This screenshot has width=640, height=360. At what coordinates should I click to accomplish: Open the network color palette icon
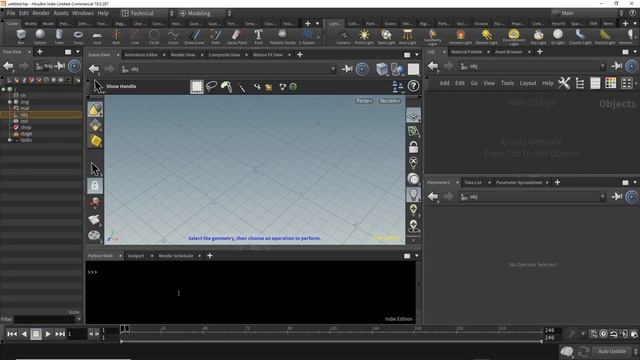click(611, 83)
